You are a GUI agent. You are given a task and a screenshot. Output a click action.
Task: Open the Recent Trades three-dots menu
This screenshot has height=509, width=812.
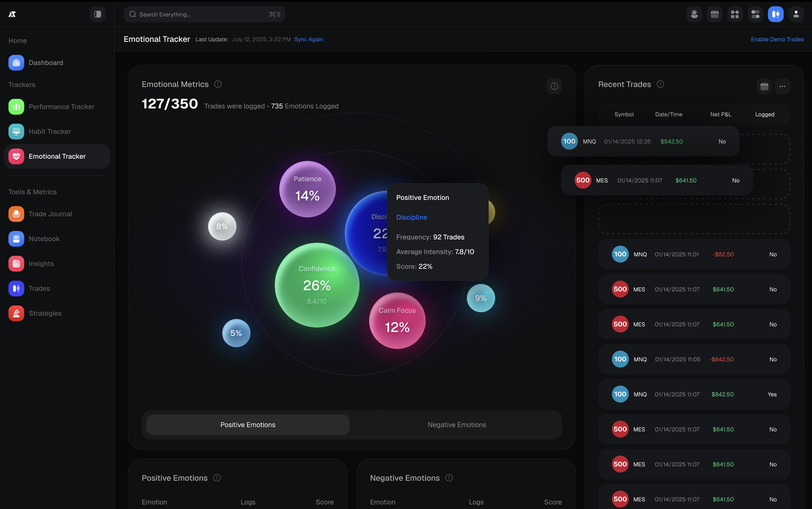782,86
